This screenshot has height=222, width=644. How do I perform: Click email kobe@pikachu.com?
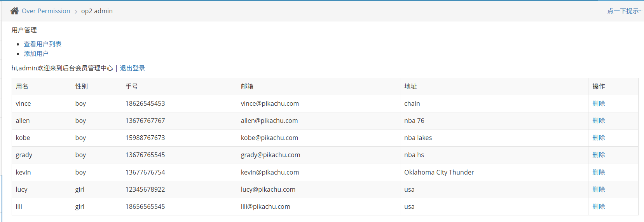269,138
